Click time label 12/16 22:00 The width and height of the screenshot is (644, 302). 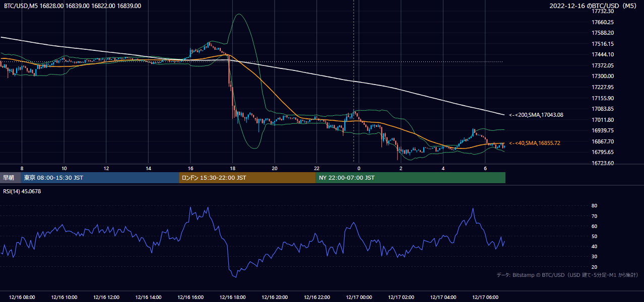[x=316, y=297]
